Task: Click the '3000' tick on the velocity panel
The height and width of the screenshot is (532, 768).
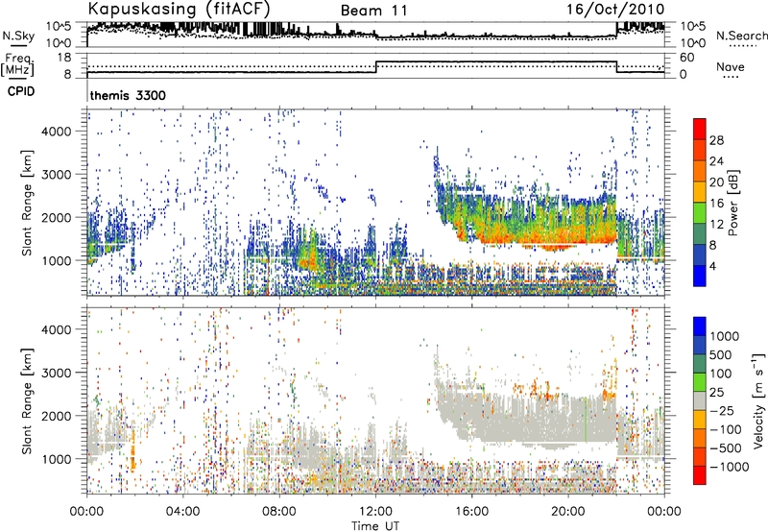Action: (x=57, y=373)
